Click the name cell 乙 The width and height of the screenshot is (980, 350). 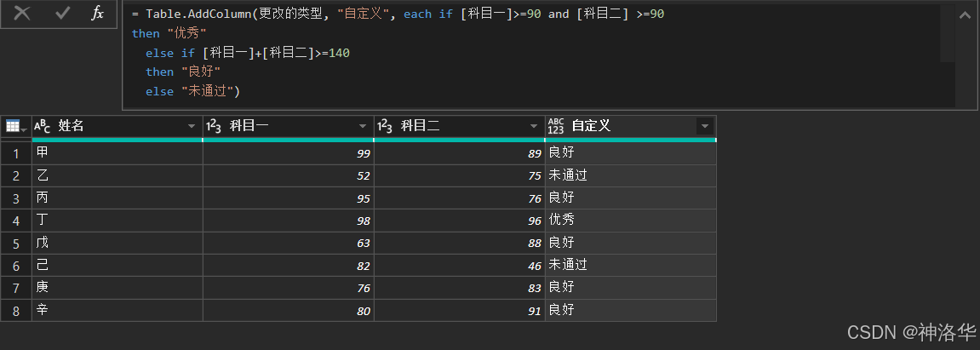point(117,176)
